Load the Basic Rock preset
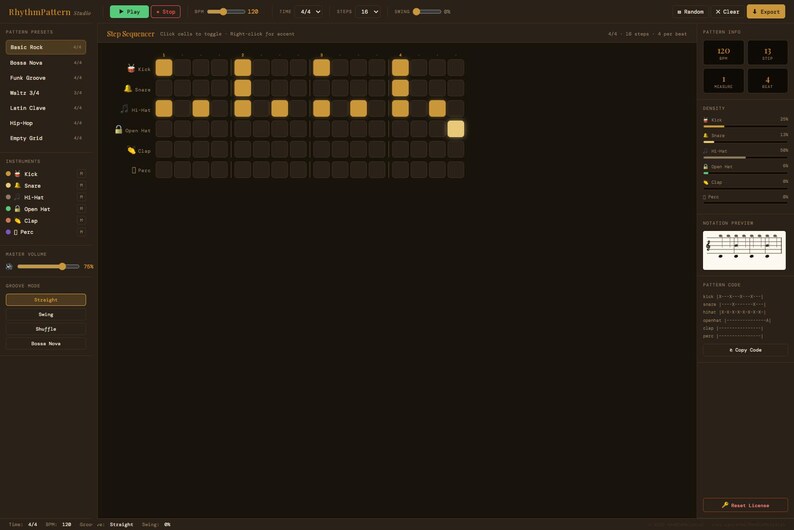Image resolution: width=794 pixels, height=530 pixels. click(46, 47)
